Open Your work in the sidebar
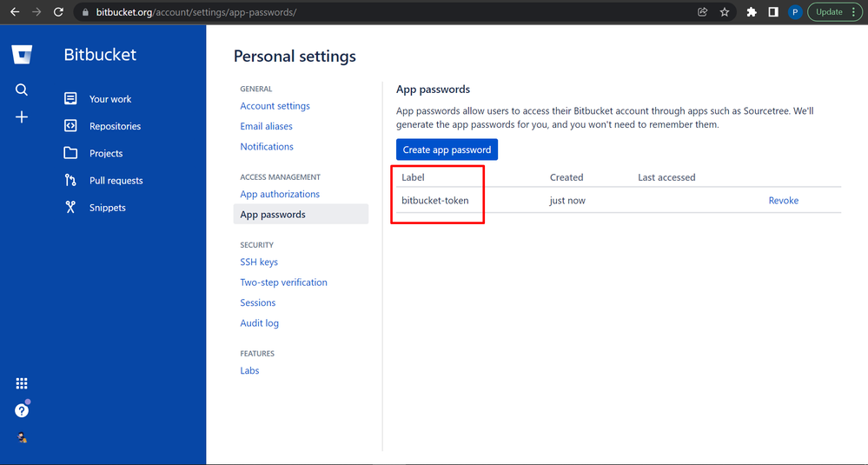The image size is (868, 465). [110, 99]
